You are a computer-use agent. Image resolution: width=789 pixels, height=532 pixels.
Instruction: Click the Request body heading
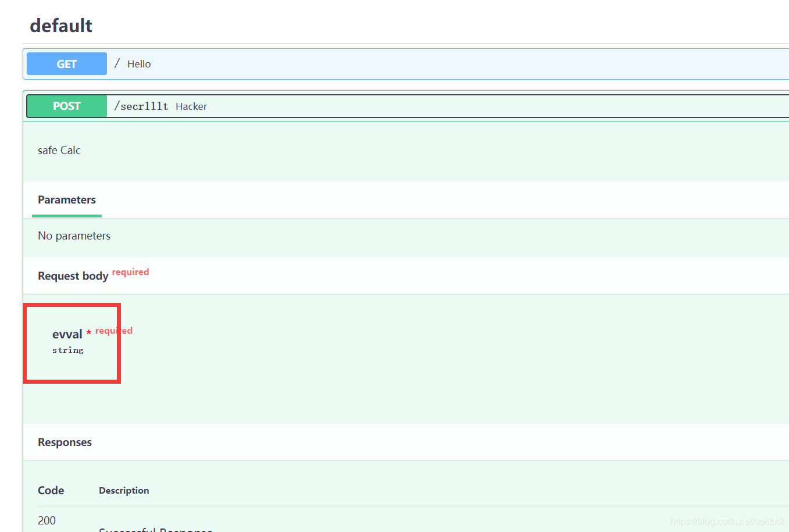73,276
